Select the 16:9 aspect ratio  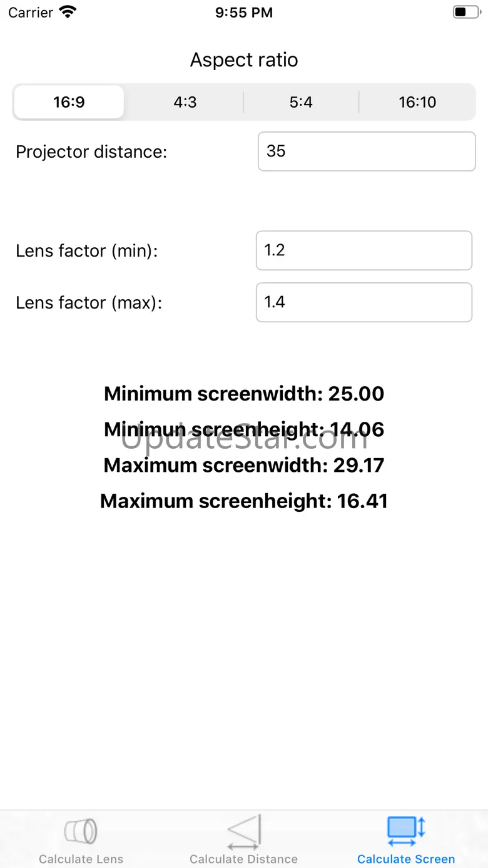click(69, 102)
